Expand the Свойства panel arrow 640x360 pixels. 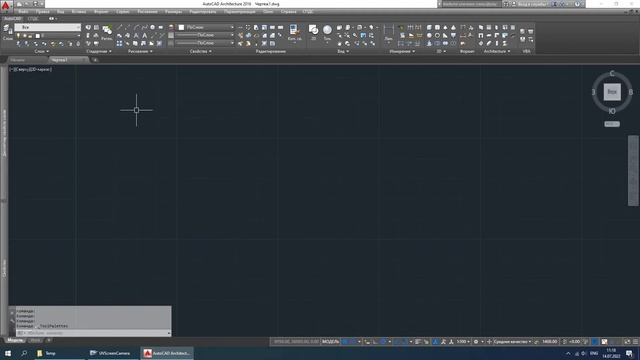coord(210,51)
